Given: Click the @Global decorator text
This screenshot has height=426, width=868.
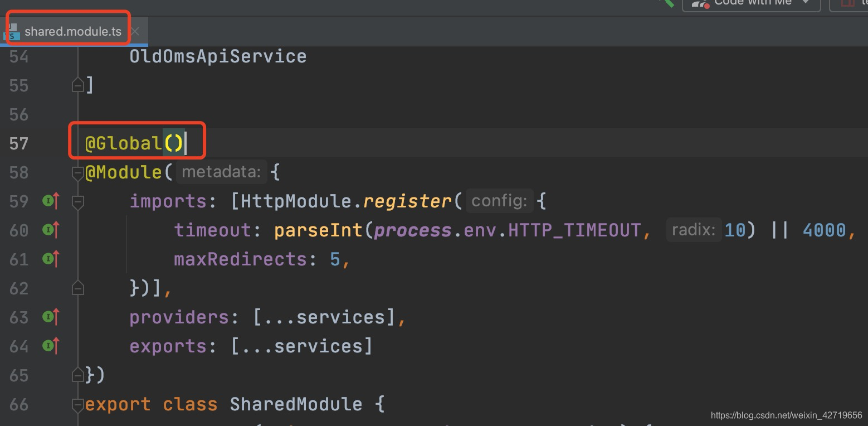Looking at the screenshot, I should coord(123,143).
